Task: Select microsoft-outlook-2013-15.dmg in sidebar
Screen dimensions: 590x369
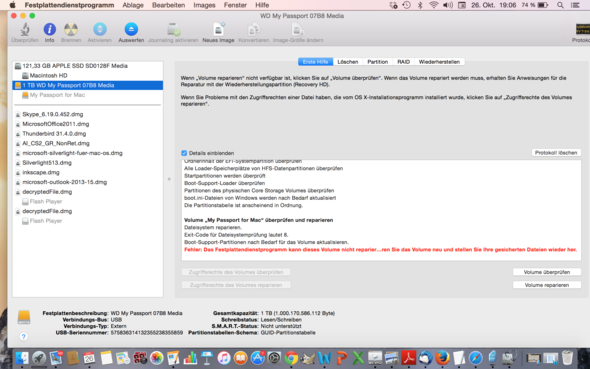Action: (88, 182)
